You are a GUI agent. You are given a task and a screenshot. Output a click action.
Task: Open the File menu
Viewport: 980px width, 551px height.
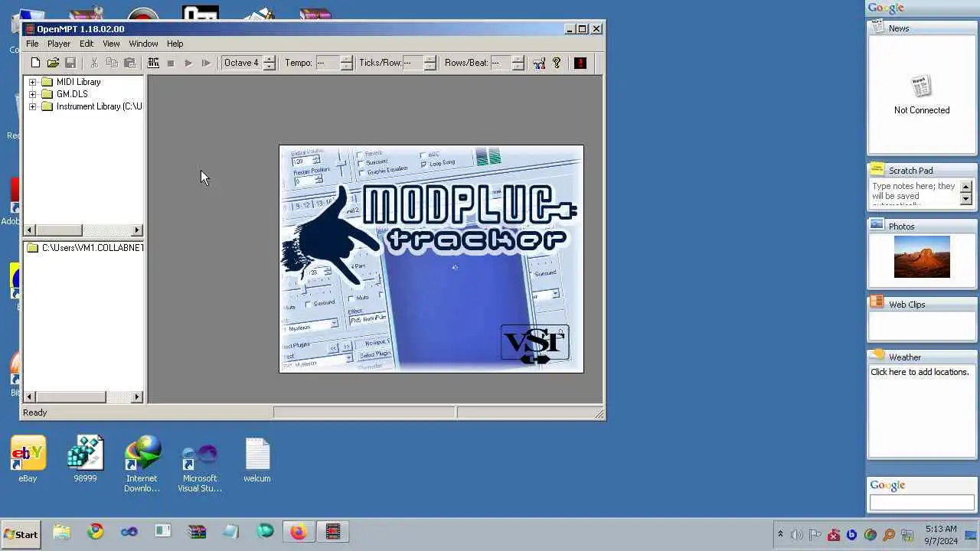32,44
